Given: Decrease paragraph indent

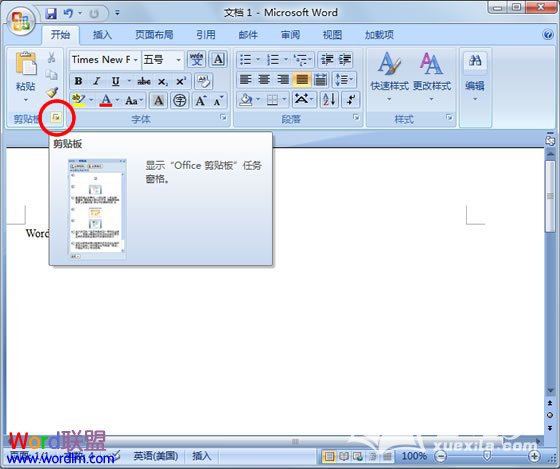Looking at the screenshot, I should (327, 59).
